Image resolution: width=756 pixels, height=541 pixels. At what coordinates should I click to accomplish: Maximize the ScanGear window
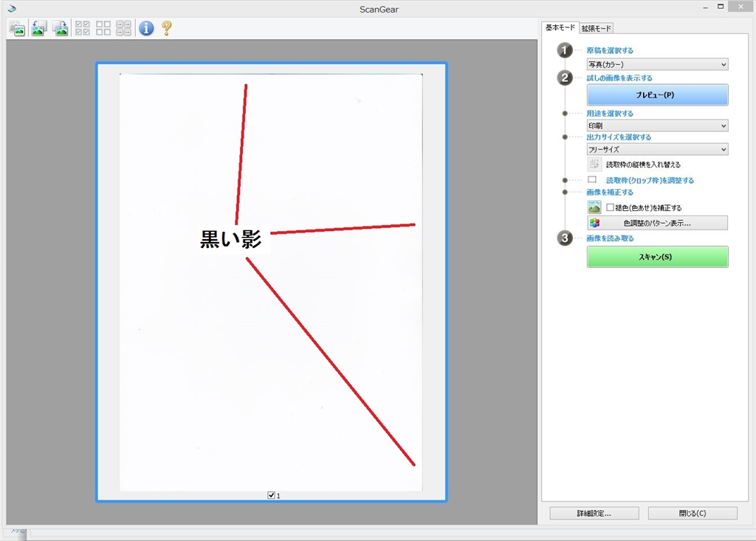tap(721, 7)
